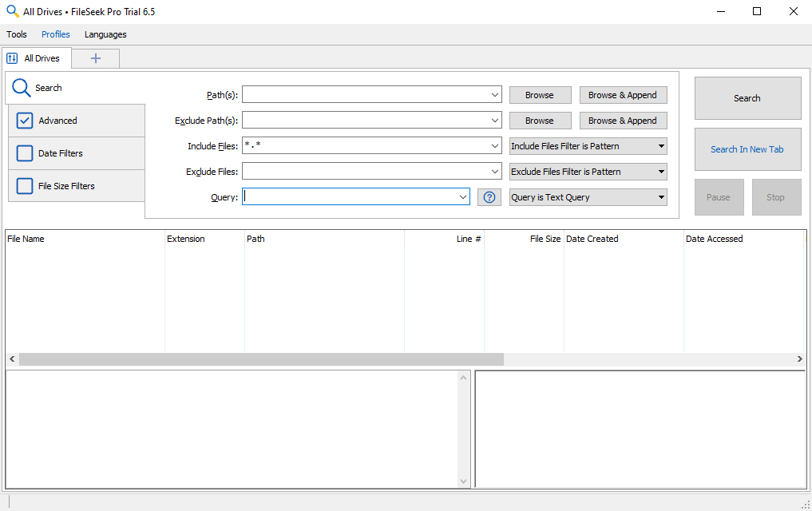Click the All Drives tab settings icon
812x511 pixels.
click(12, 58)
